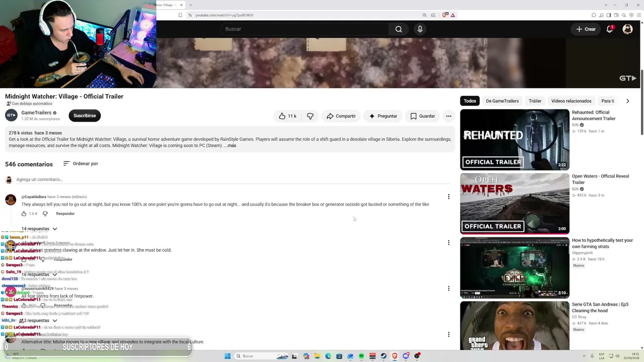Image resolution: width=644 pixels, height=362 pixels.
Task: Click the YouTube search magnifier button
Action: [398, 29]
